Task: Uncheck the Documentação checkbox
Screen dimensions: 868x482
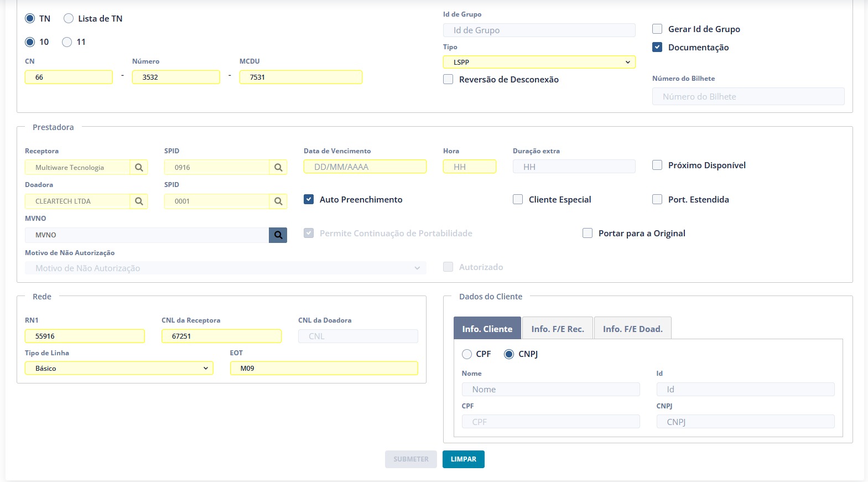Action: click(x=657, y=47)
